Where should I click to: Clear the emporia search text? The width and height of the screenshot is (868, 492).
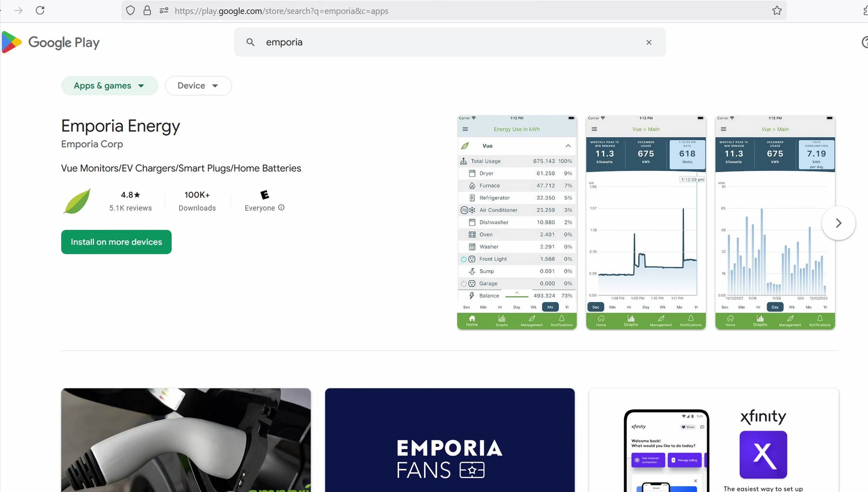tap(649, 42)
